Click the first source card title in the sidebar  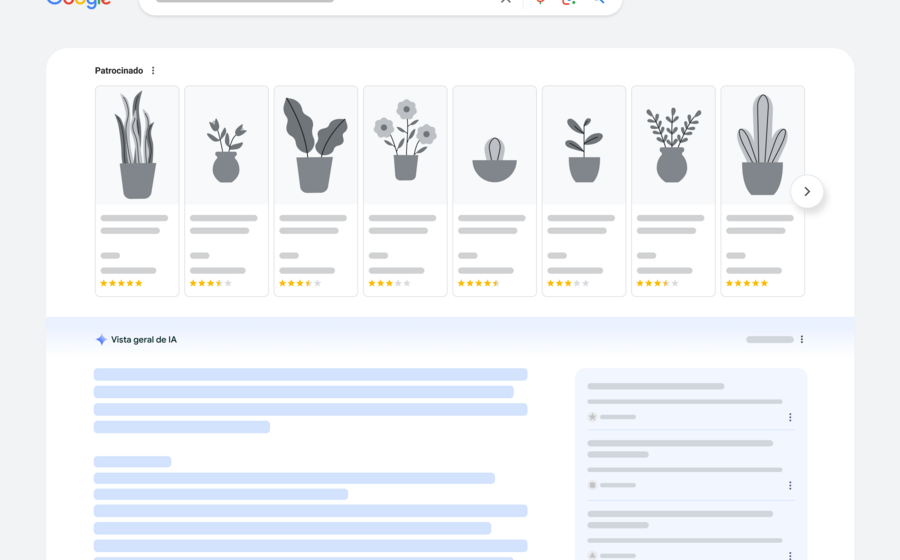pyautogui.click(x=656, y=386)
